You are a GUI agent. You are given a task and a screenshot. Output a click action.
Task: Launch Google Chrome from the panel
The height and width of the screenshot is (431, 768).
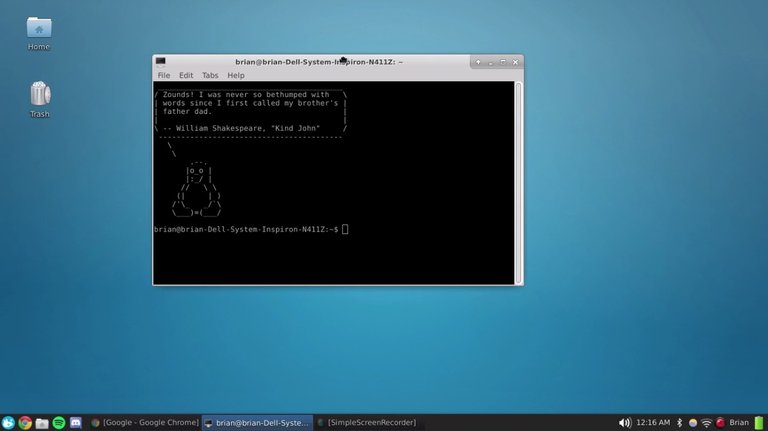click(25, 423)
